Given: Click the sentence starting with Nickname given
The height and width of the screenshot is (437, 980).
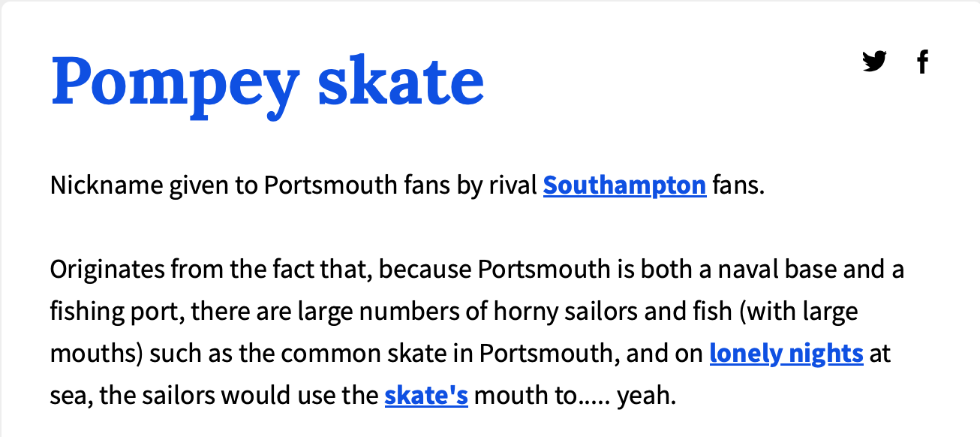Looking at the screenshot, I should click(x=407, y=185).
